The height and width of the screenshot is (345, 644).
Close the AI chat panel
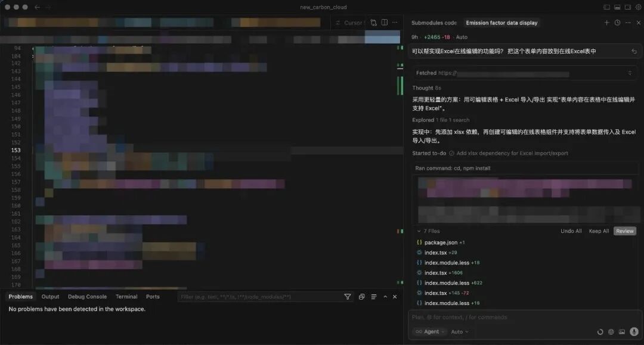click(x=637, y=23)
